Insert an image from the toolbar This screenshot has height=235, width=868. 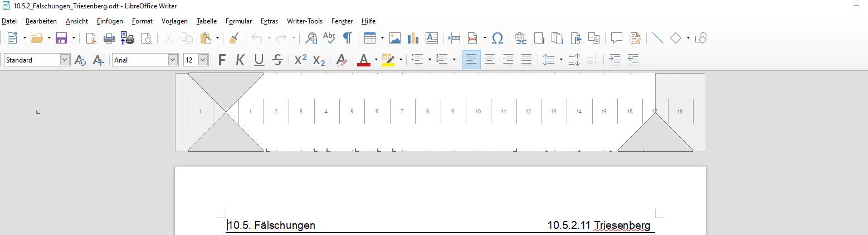(x=395, y=38)
